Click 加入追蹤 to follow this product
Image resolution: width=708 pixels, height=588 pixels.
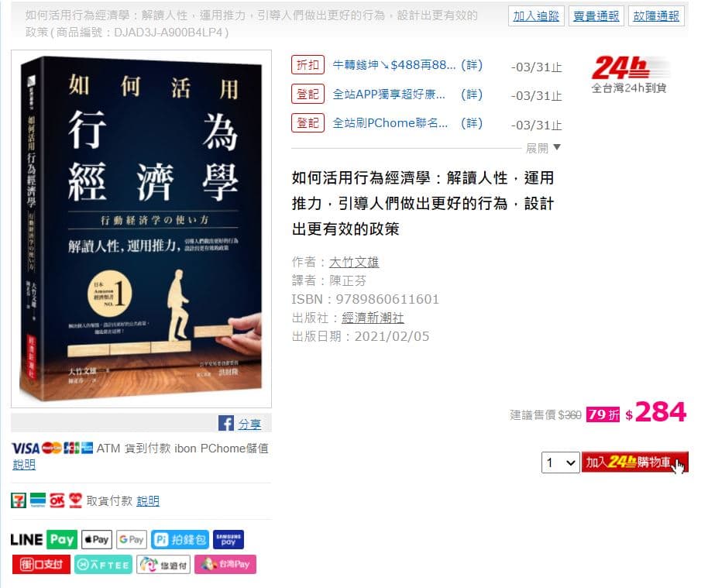pyautogui.click(x=536, y=16)
